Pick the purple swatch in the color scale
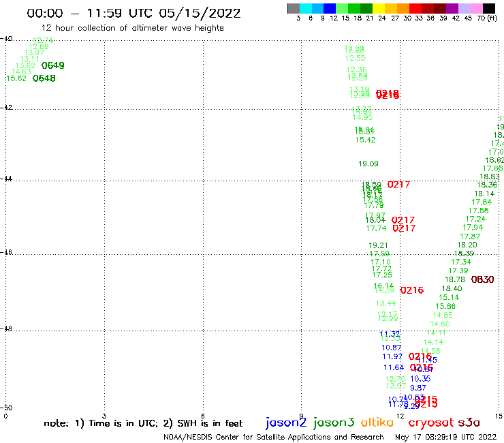 tap(452, 8)
